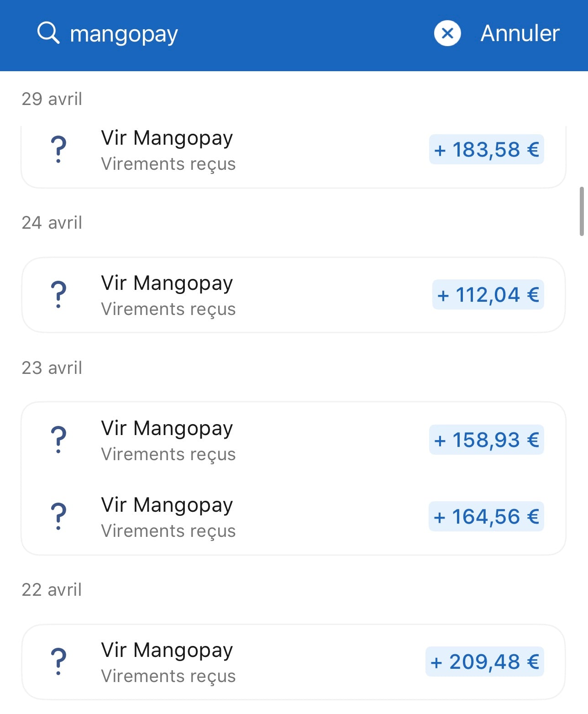Tap Annuler to cancel search

pos(520,33)
